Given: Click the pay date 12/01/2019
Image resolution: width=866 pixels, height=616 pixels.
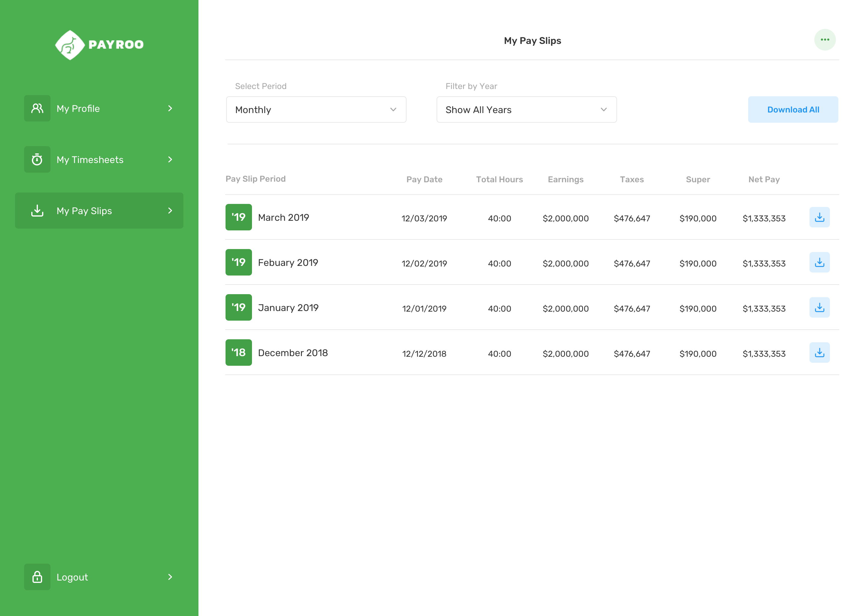Looking at the screenshot, I should (424, 309).
